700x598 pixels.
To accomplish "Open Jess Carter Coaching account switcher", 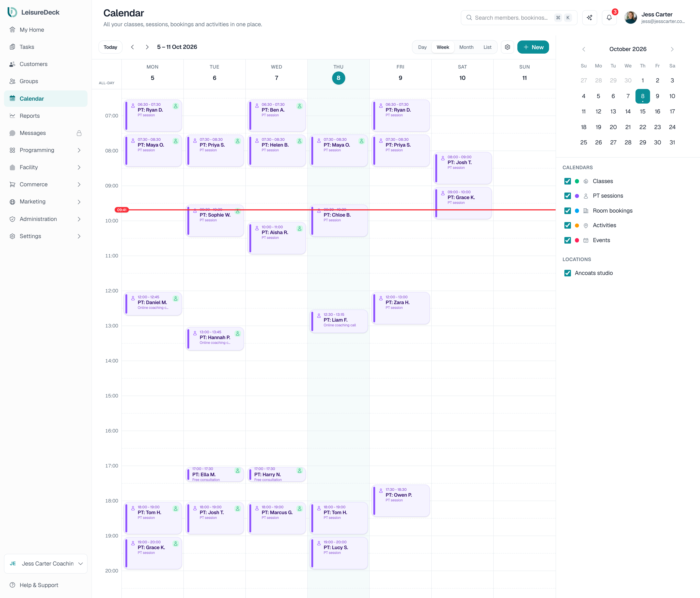I will (46, 564).
